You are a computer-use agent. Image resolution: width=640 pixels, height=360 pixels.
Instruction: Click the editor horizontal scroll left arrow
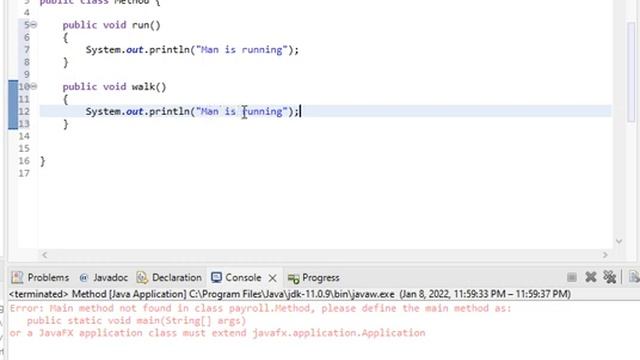point(44,255)
